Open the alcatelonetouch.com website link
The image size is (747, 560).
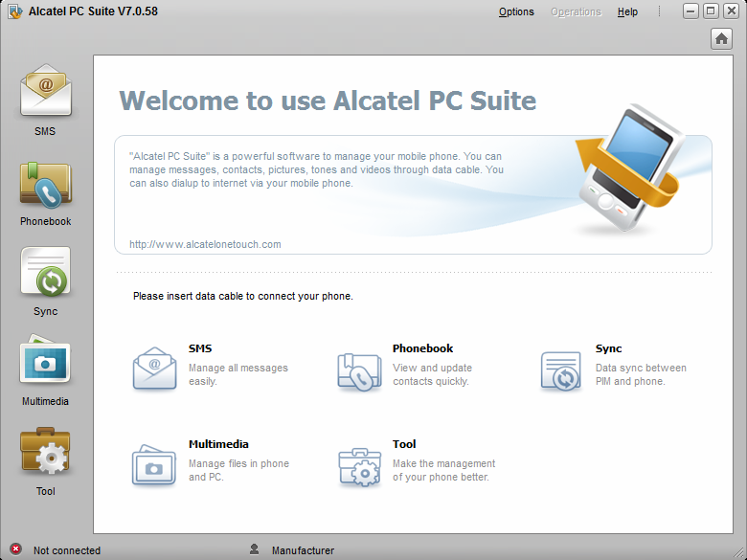pos(205,244)
